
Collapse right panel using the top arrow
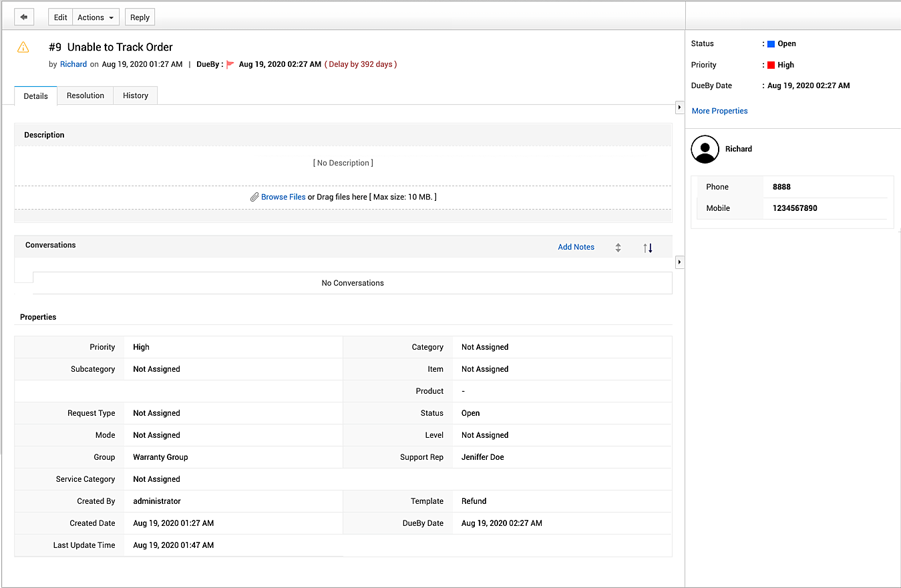[x=679, y=107]
